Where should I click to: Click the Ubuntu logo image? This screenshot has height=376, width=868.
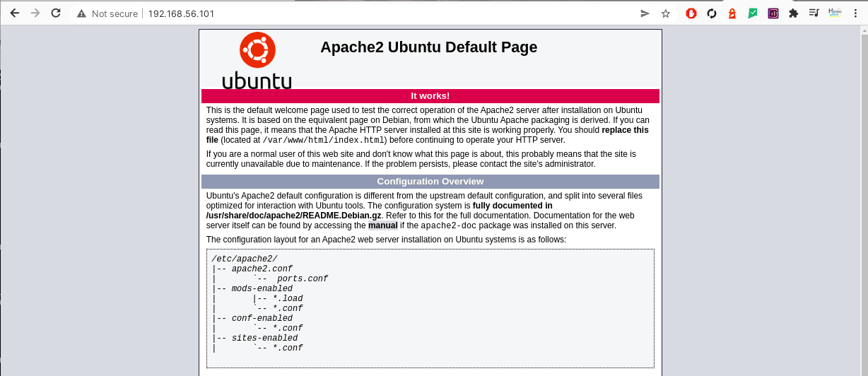257,61
